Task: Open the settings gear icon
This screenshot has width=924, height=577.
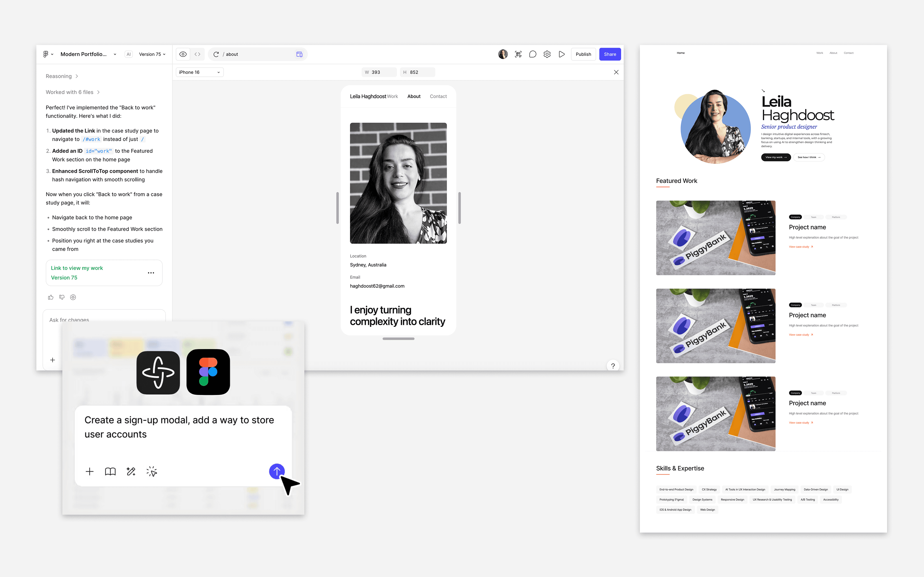Action: (547, 54)
